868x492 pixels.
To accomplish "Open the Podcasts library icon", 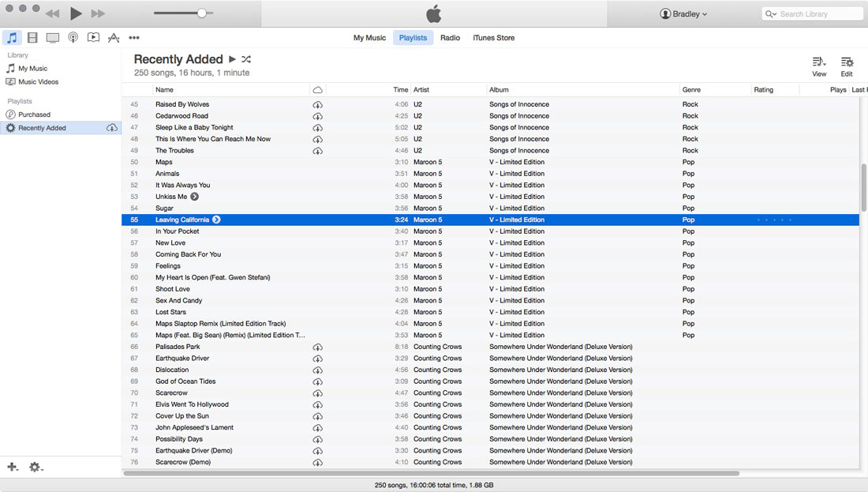I will click(73, 38).
